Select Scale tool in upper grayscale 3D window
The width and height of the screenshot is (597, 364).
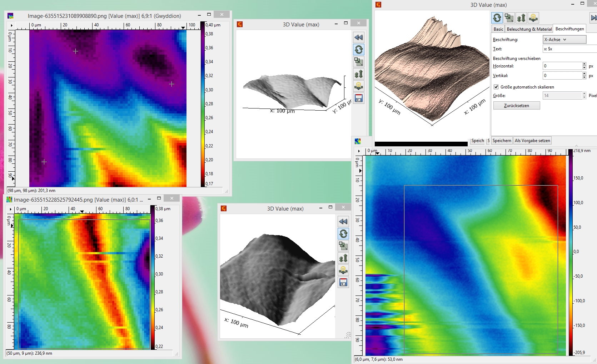(x=359, y=62)
